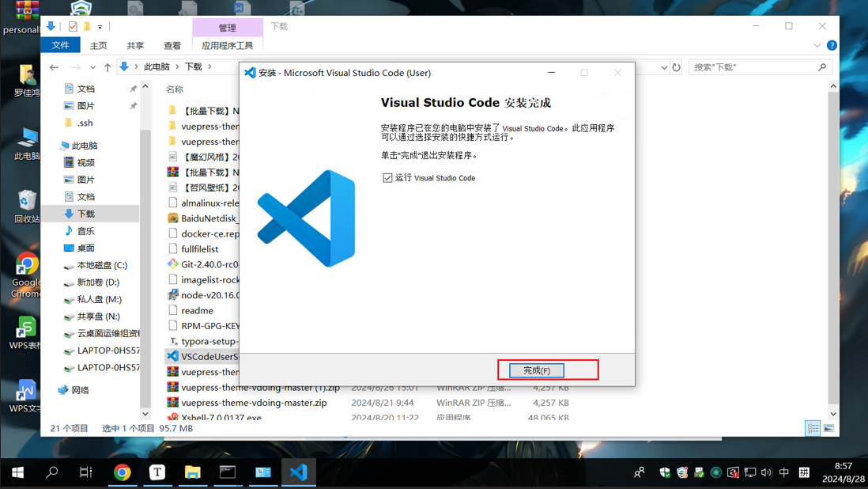Select the VSCodeUserS installer file in the list

tap(202, 356)
